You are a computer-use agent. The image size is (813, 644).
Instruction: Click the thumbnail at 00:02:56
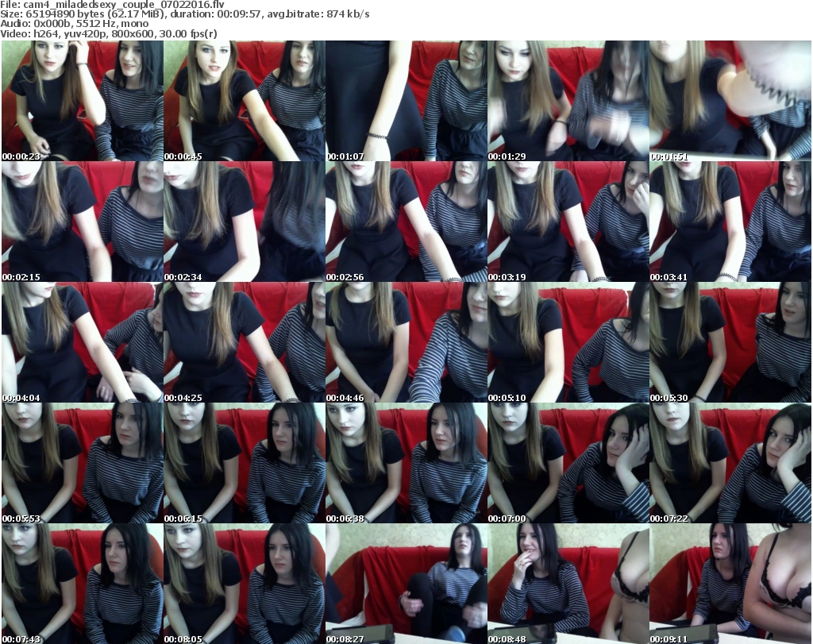[406, 222]
